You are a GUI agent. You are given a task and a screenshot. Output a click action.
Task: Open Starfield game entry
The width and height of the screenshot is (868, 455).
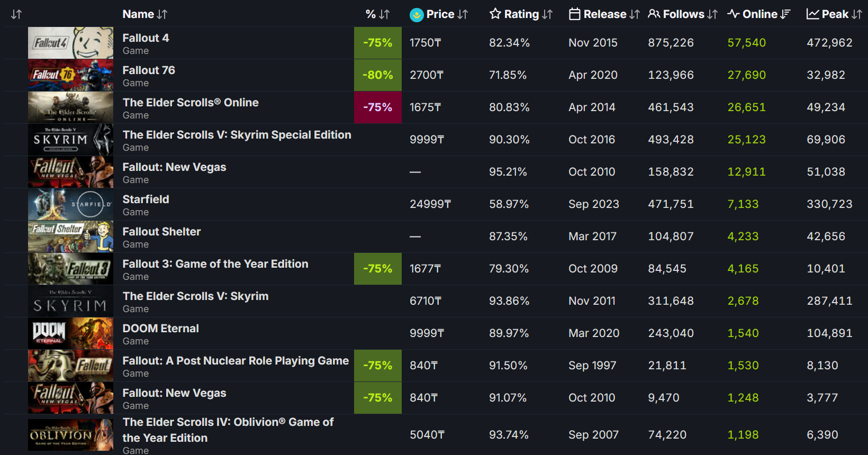click(146, 199)
